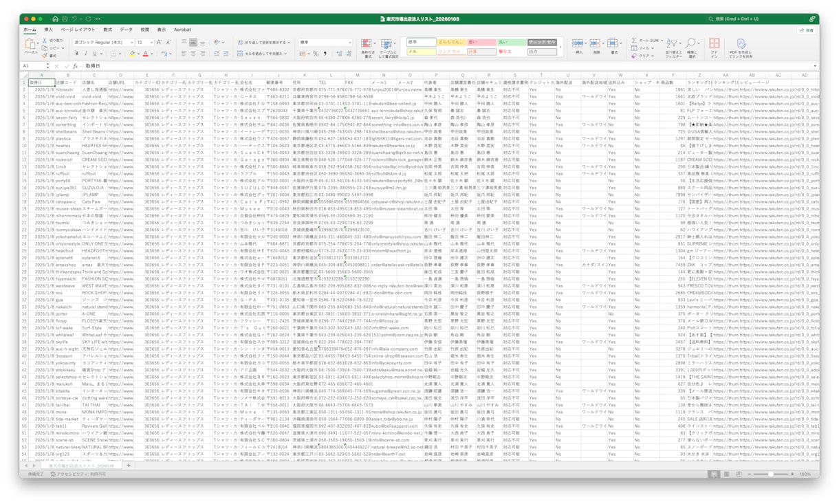Add a new sheet with plus button
This screenshot has height=504, width=839.
click(129, 465)
